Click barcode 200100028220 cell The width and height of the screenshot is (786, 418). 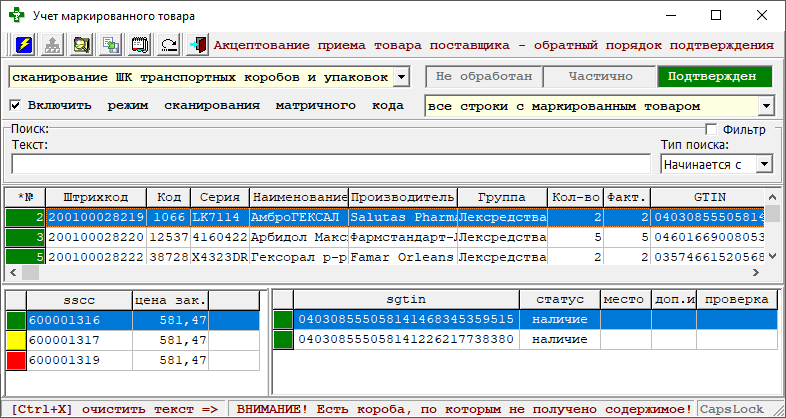coord(96,237)
